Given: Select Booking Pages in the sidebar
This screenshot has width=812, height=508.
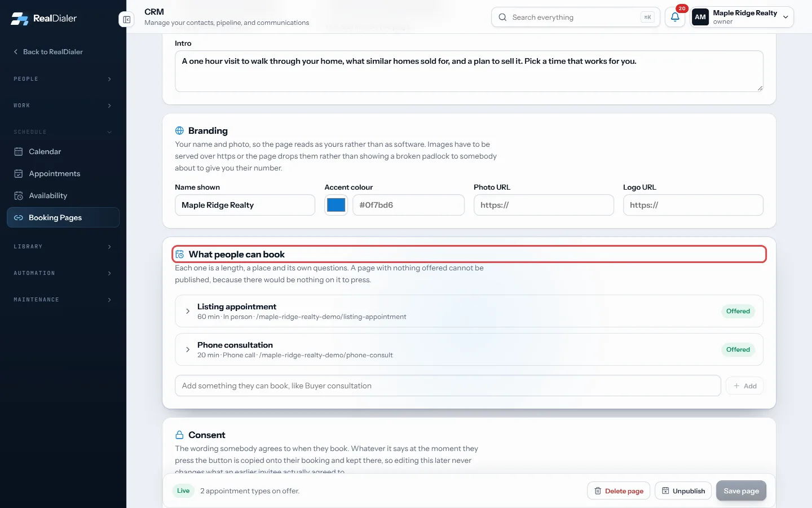Looking at the screenshot, I should click(x=63, y=218).
